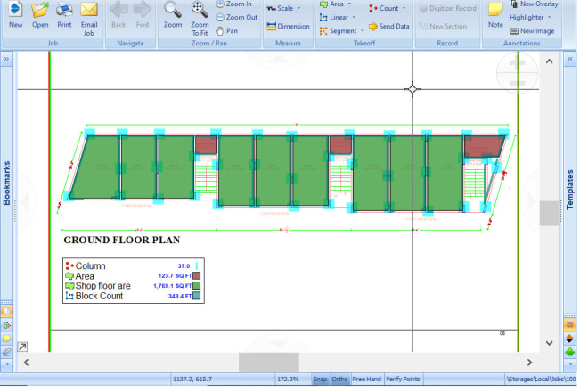This screenshot has width=588, height=392.
Task: Toggle Snap in the status bar
Action: 320,379
